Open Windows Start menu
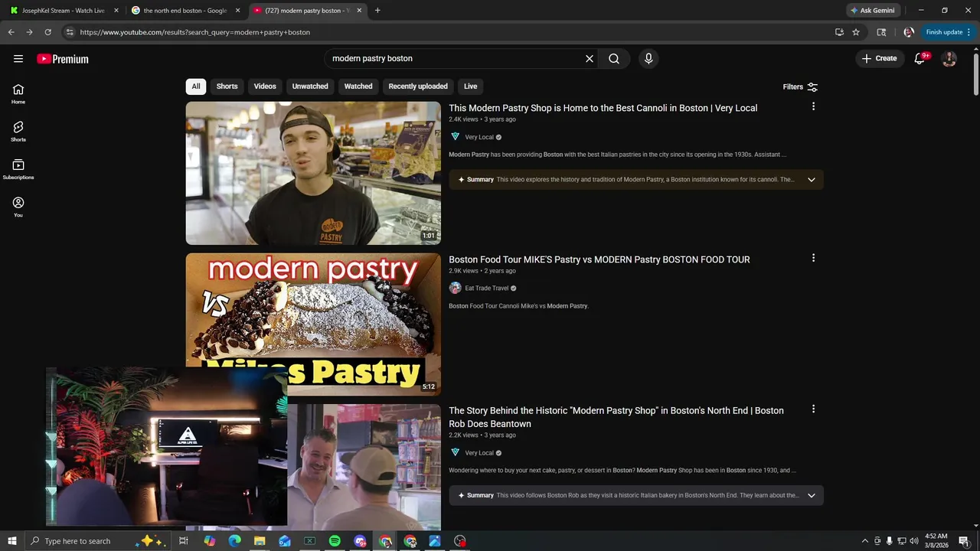The width and height of the screenshot is (980, 551). 11,541
